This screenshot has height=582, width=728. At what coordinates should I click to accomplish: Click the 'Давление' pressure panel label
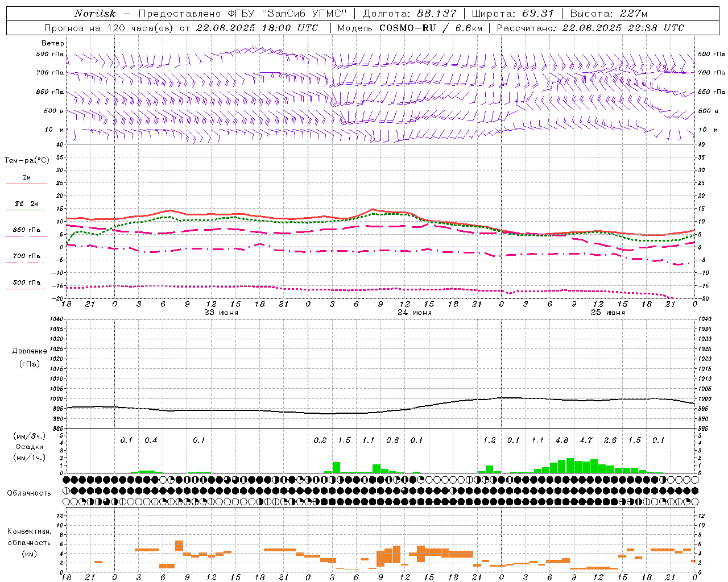[30, 351]
